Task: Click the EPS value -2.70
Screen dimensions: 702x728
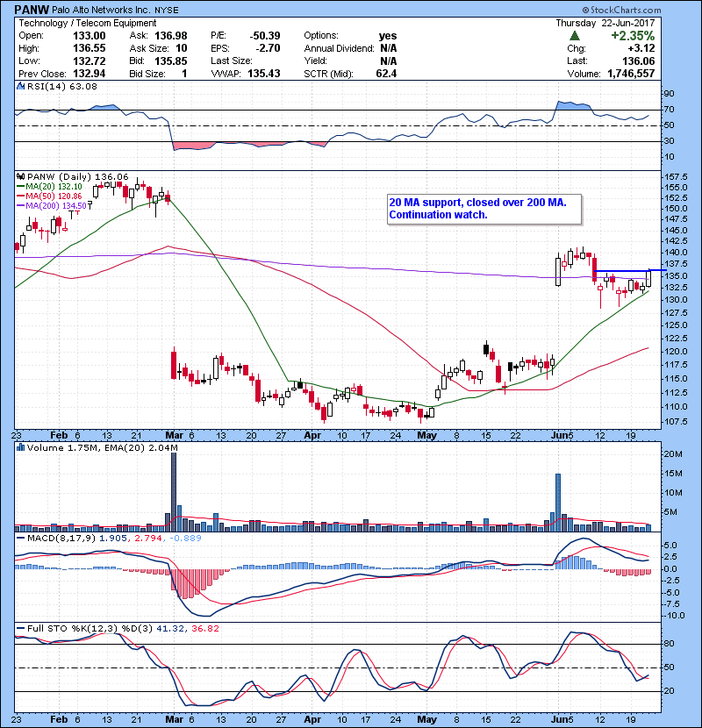Action: tap(268, 48)
